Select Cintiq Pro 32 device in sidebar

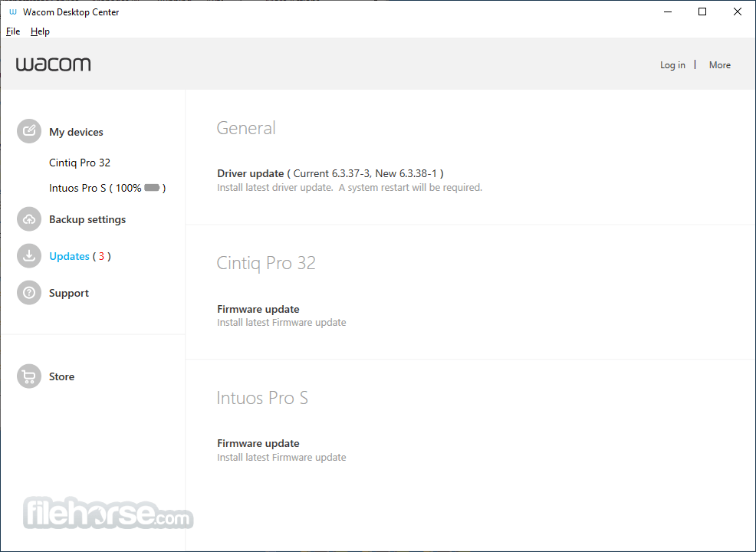(80, 163)
